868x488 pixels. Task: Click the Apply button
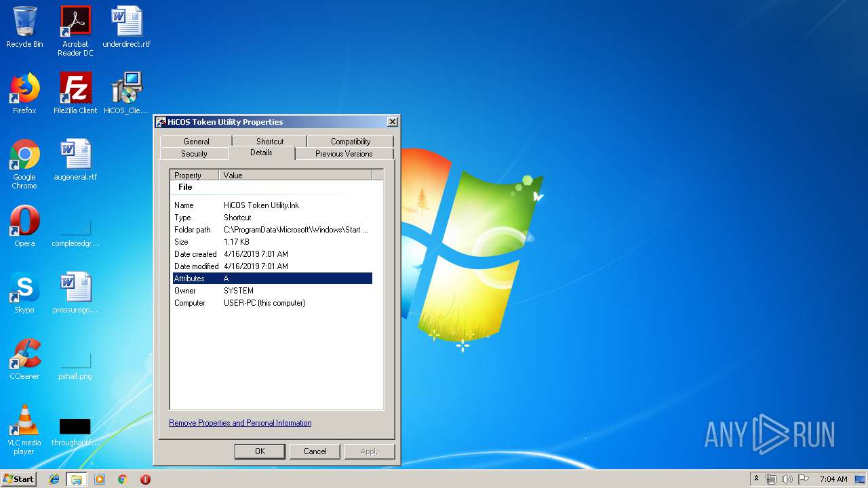[x=370, y=451]
